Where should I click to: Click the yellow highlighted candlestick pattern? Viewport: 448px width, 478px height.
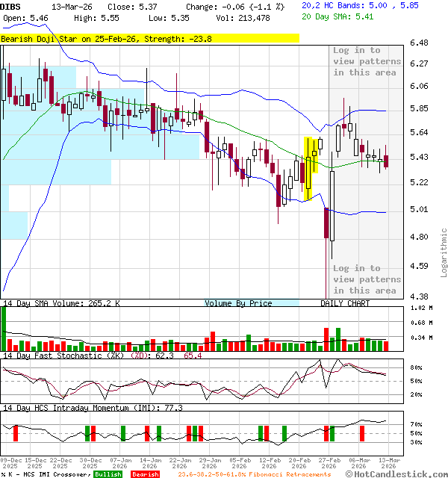(x=308, y=169)
